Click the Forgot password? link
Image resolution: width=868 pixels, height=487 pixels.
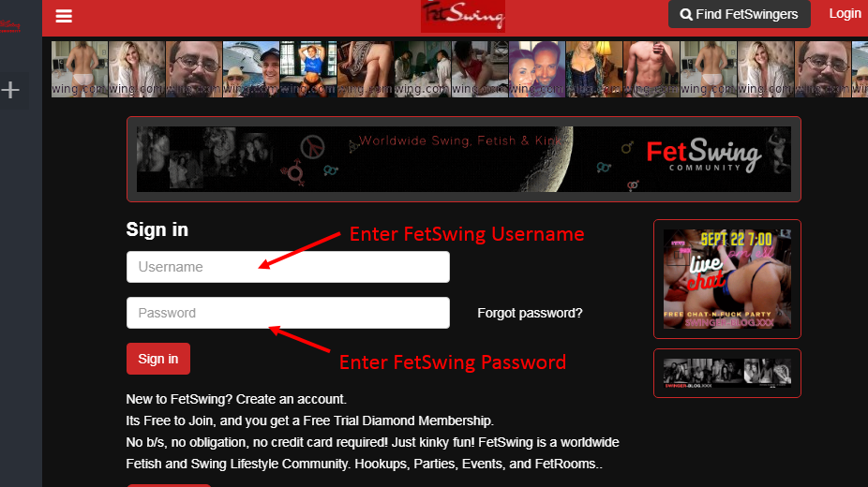coord(530,313)
